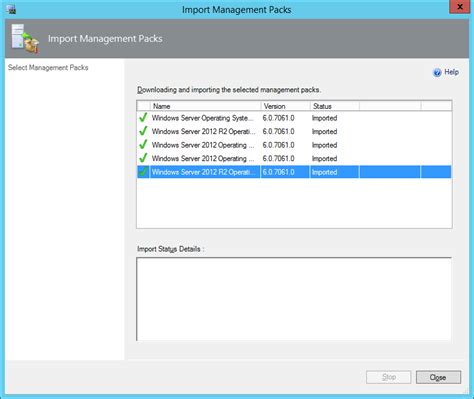Click green checkmark of first 2012 Operating row
This screenshot has height=399, width=474.
pyautogui.click(x=143, y=145)
